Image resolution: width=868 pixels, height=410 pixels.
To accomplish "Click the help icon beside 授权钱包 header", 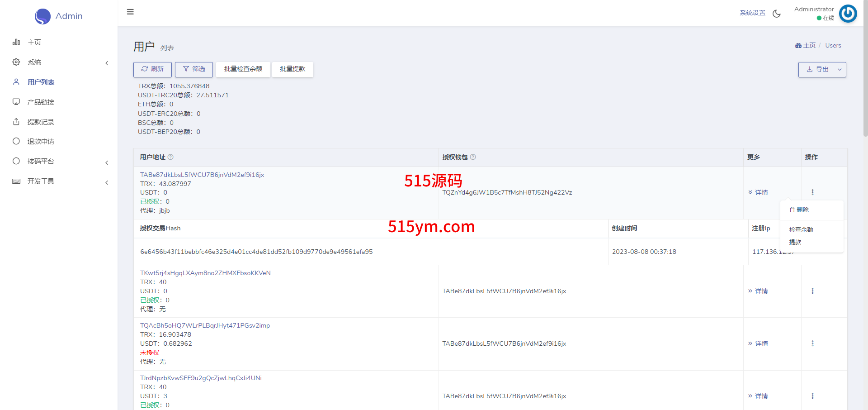I will click(473, 157).
